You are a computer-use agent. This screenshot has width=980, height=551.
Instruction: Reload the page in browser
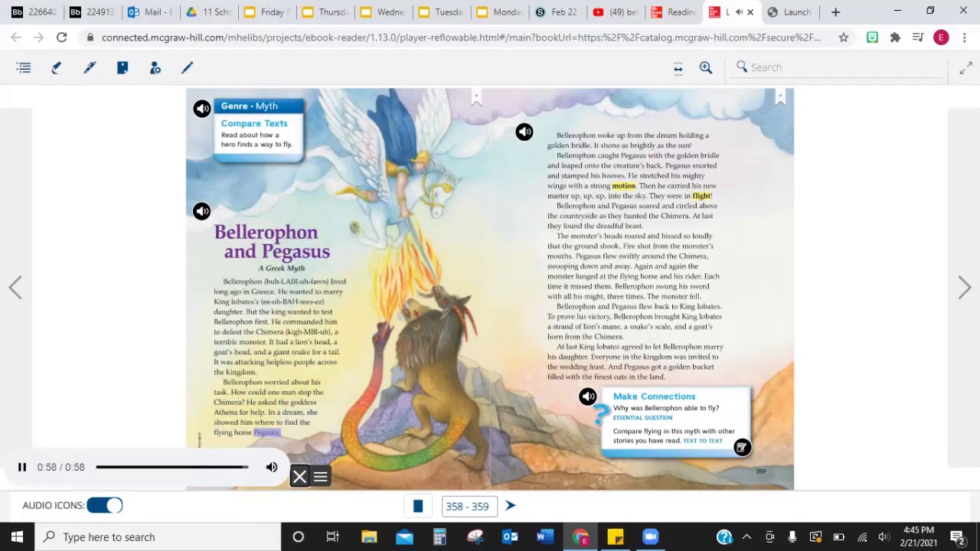[x=62, y=37]
